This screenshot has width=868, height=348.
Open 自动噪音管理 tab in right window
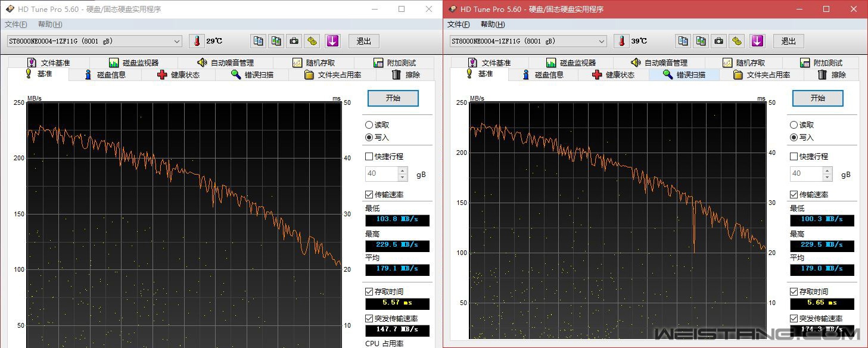pos(659,63)
